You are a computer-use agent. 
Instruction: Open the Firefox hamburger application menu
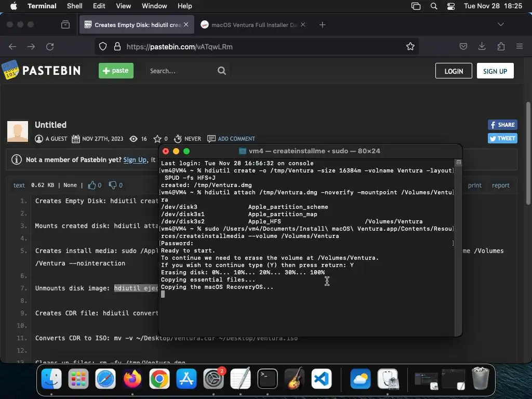coord(520,46)
